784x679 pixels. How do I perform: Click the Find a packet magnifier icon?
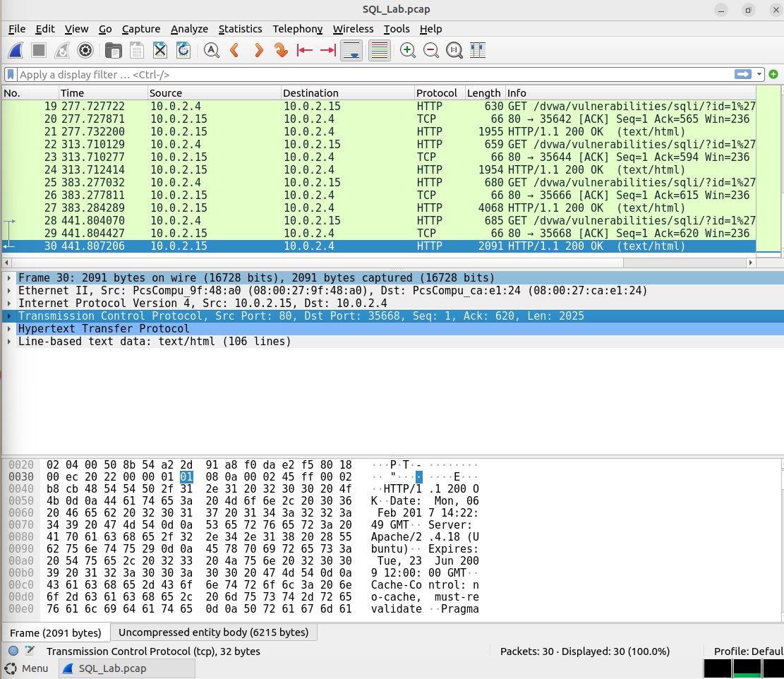click(x=212, y=51)
